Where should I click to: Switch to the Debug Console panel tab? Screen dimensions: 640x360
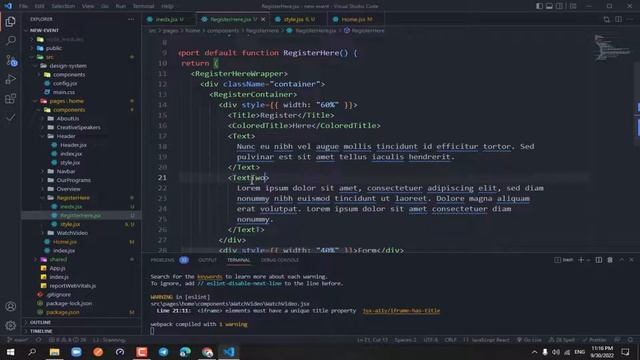pos(280,260)
